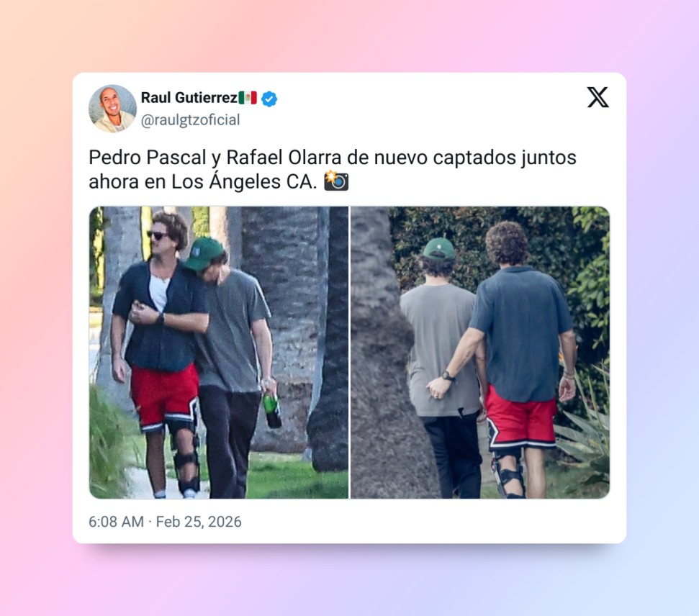Open Raul Gutierrez's profile avatar
699x616 pixels.
[x=112, y=109]
